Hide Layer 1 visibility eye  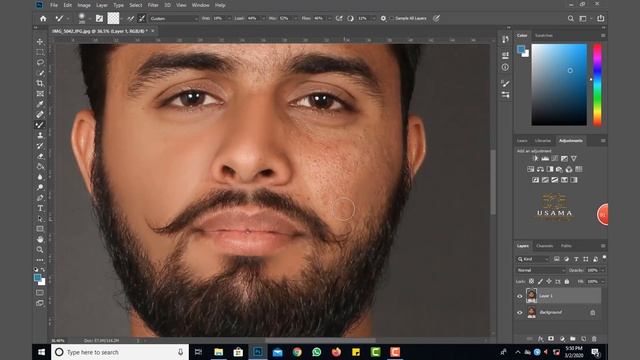point(520,296)
